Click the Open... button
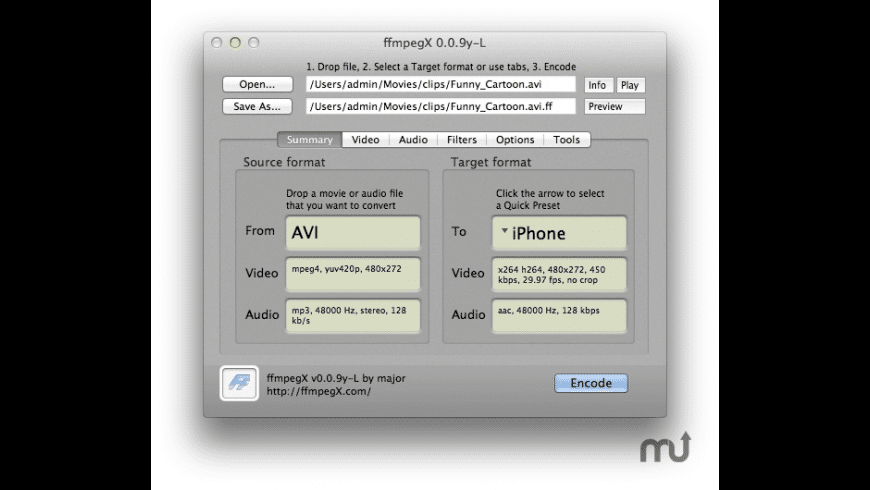The image size is (870, 490). [x=257, y=84]
